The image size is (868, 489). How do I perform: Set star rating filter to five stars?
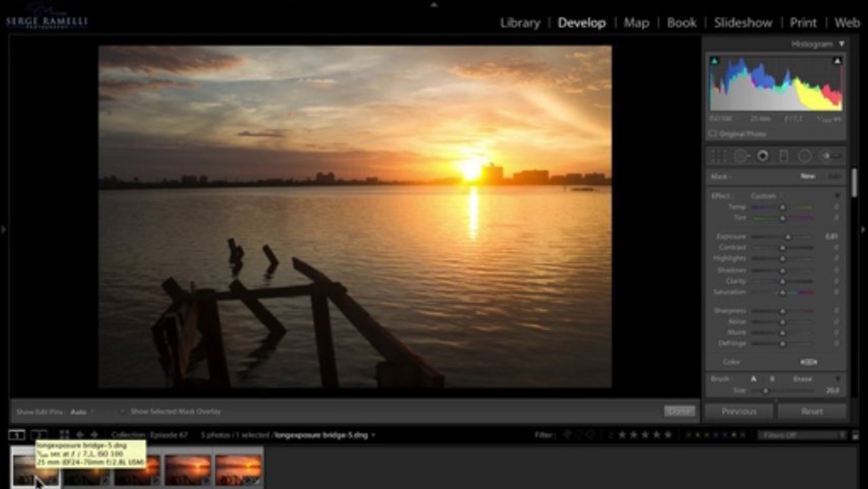click(x=668, y=435)
